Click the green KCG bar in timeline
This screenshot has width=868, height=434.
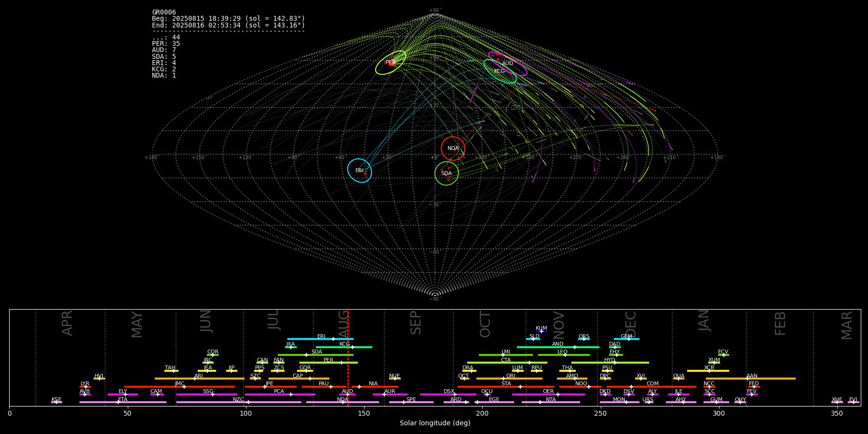(x=344, y=347)
